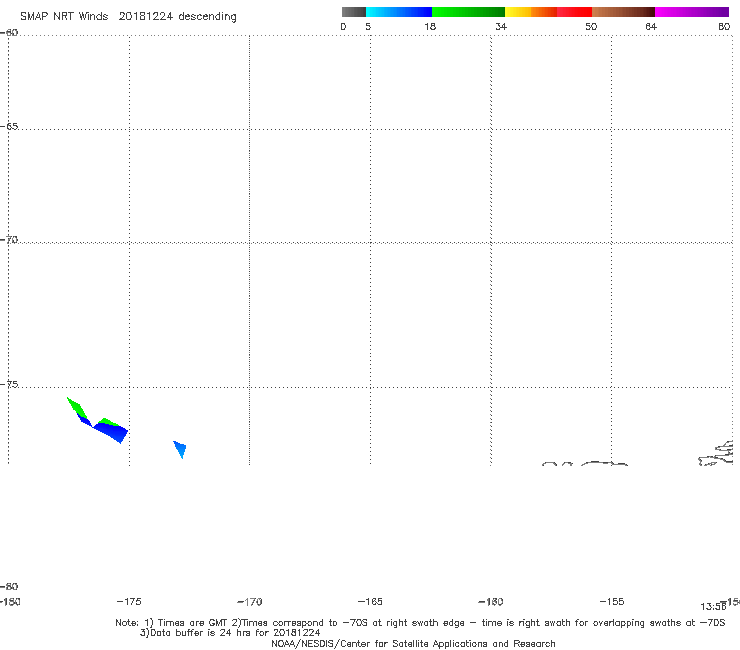Image resolution: width=740 pixels, height=650 pixels.
Task: Click the dark blue wind patch near -175
Action: [112, 432]
